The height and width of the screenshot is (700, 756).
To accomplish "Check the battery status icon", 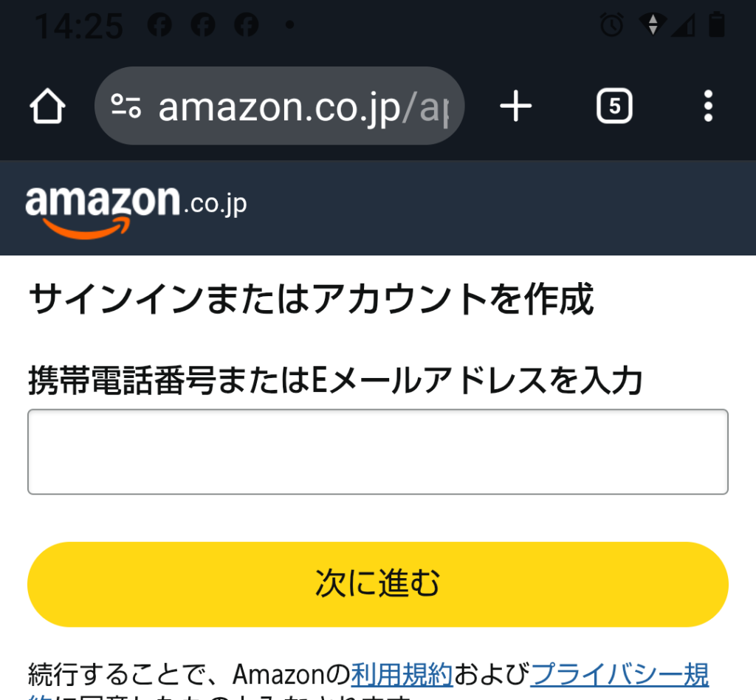I will pos(718,24).
